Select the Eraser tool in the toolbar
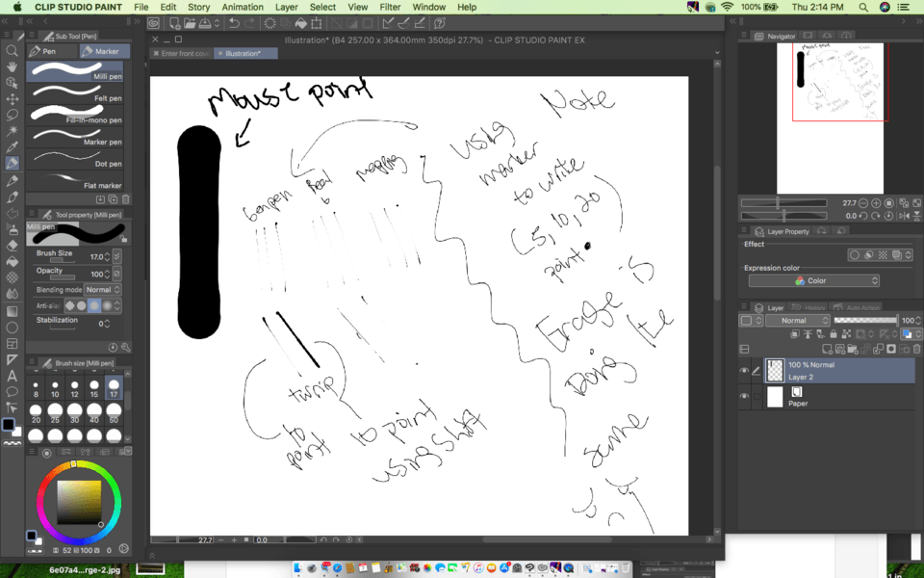Viewport: 924px width, 578px height. tap(13, 245)
